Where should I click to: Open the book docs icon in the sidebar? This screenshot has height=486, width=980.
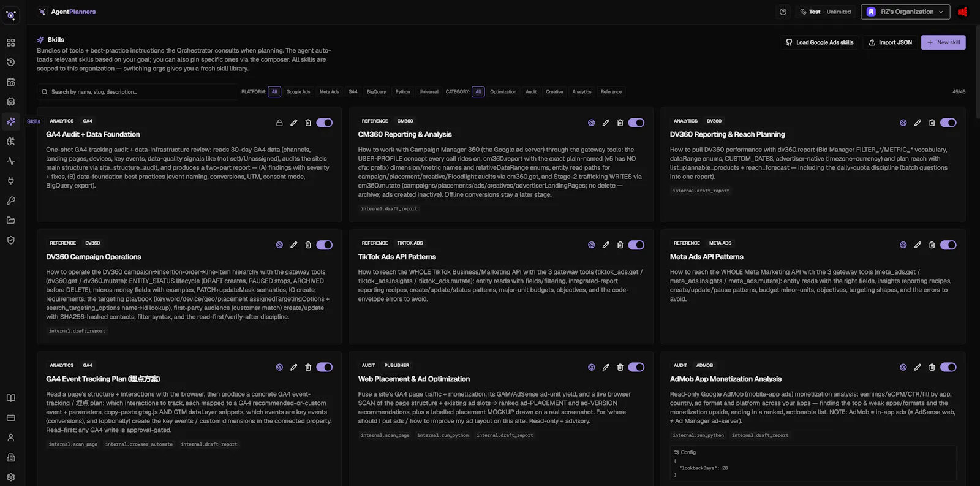coord(11,398)
